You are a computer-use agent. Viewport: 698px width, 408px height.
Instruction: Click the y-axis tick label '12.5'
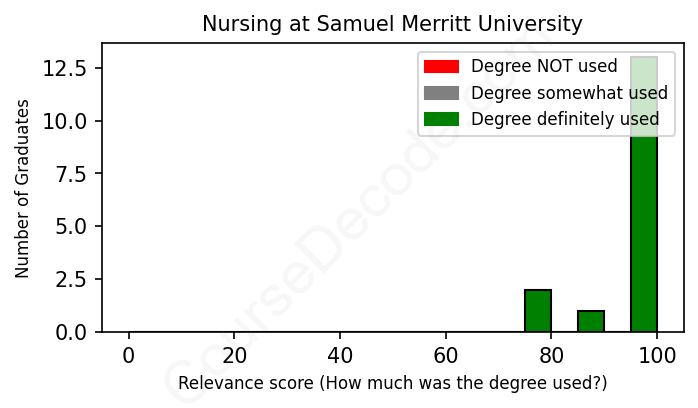click(67, 68)
